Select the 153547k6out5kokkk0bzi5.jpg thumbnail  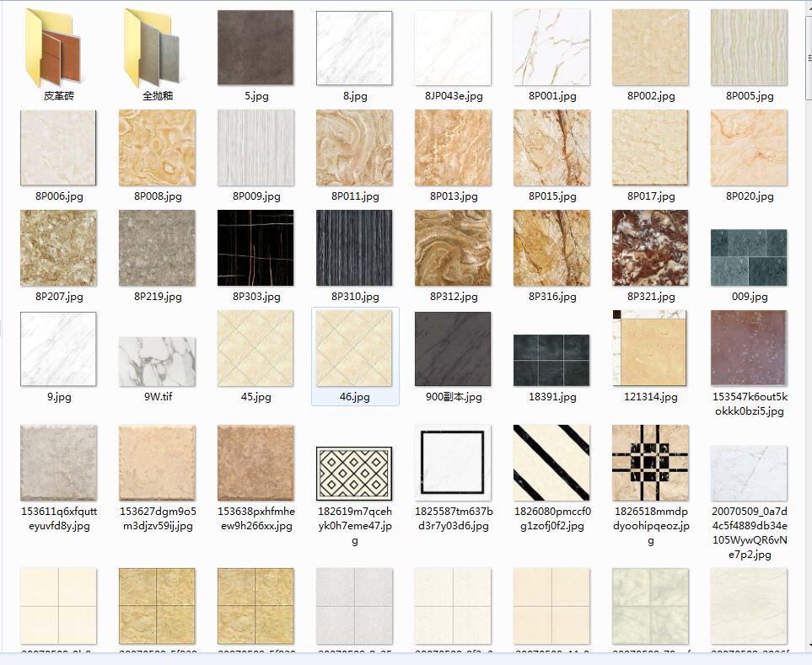(x=749, y=348)
